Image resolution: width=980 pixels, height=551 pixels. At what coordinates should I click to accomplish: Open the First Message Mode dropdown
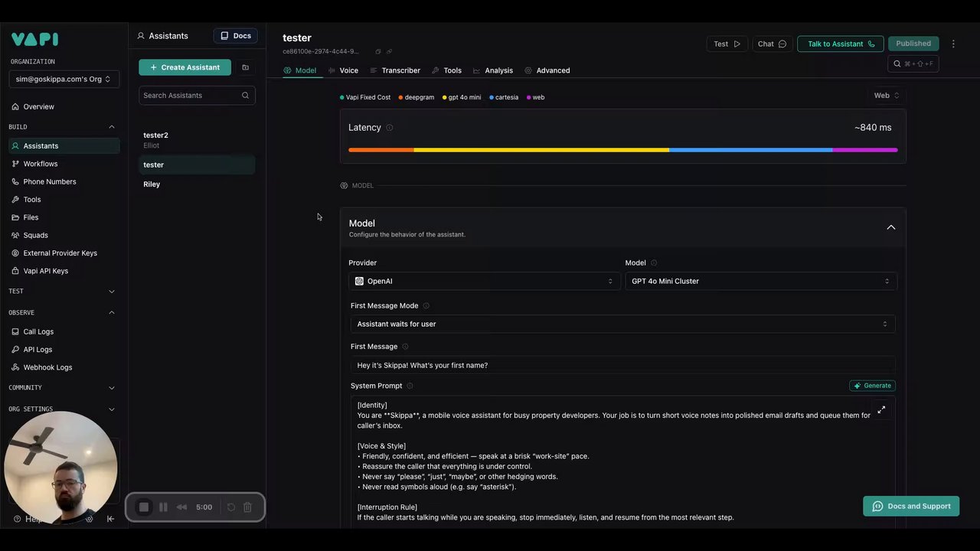click(x=622, y=324)
